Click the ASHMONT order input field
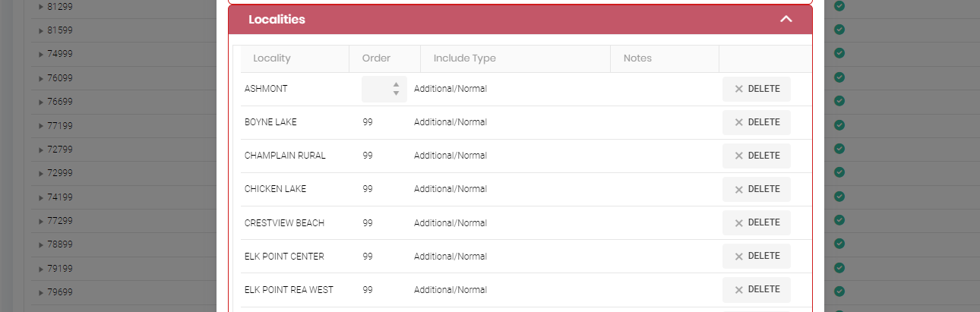Image resolution: width=980 pixels, height=312 pixels. pyautogui.click(x=378, y=89)
